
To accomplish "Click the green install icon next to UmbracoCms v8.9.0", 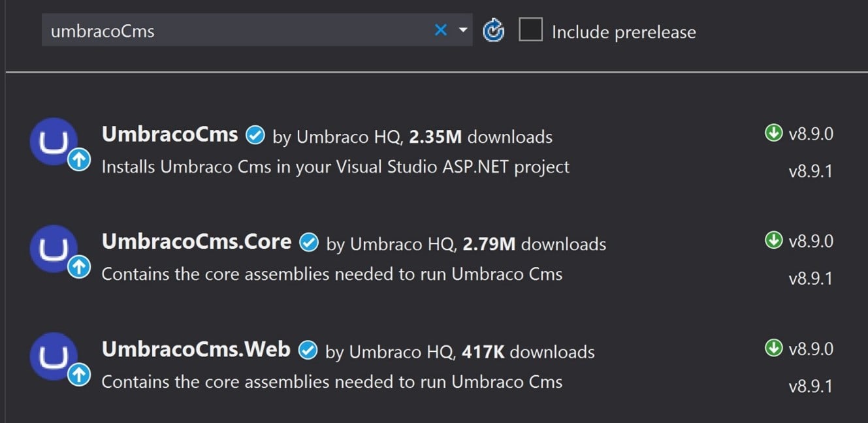I will click(x=774, y=132).
